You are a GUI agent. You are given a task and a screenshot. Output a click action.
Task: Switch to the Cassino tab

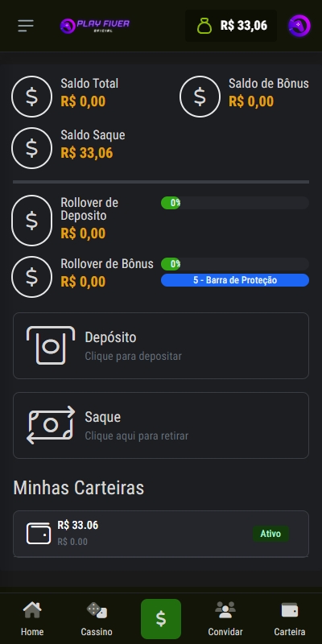coord(97,619)
